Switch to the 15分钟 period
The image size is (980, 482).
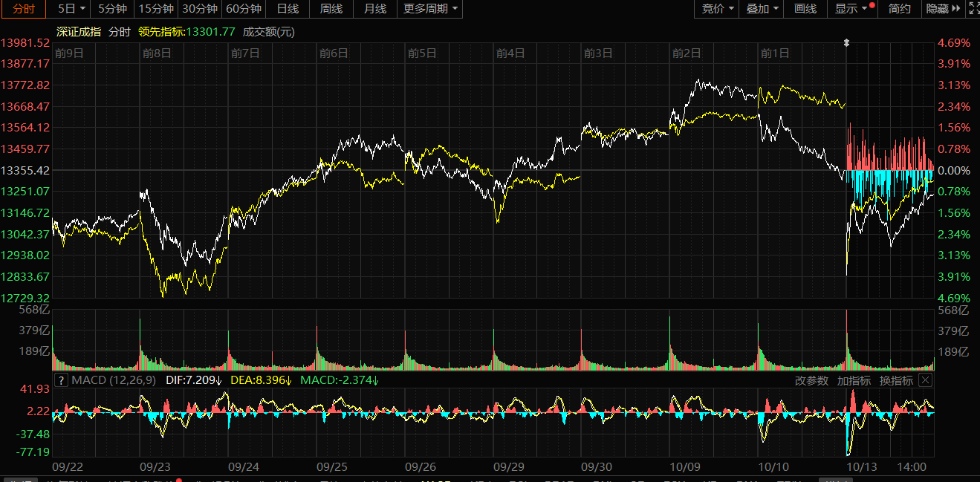[x=156, y=9]
